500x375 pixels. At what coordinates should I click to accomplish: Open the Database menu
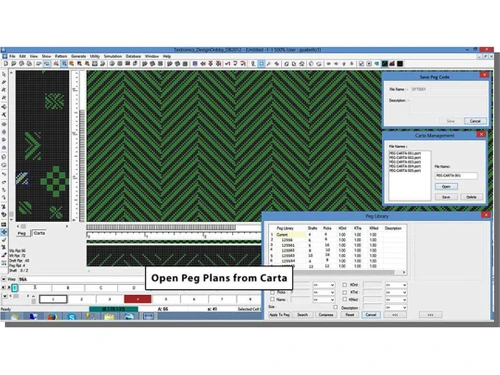click(x=133, y=56)
